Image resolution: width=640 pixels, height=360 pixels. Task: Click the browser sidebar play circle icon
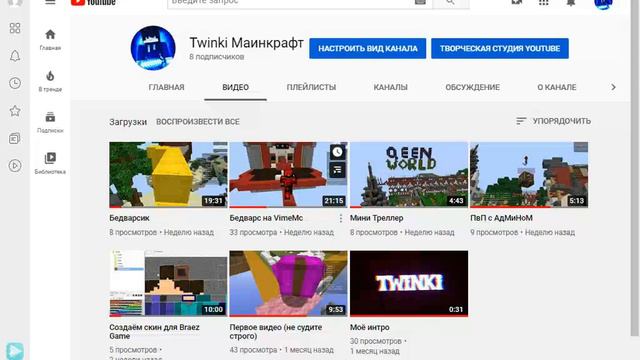click(x=15, y=166)
